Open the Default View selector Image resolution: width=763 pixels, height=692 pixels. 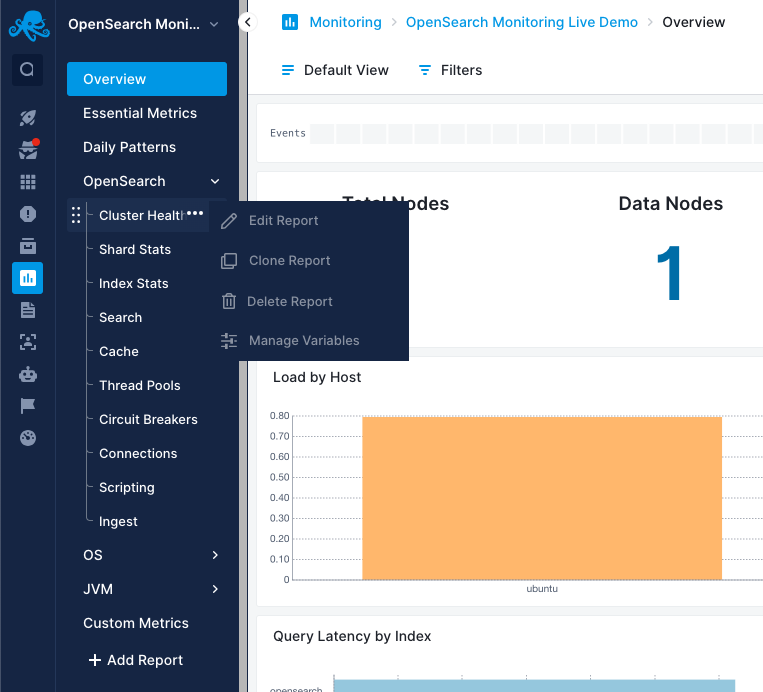[x=335, y=70]
